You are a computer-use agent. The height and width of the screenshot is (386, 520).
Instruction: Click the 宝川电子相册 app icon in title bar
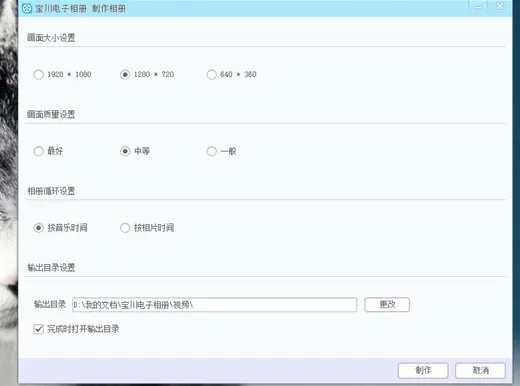point(27,8)
